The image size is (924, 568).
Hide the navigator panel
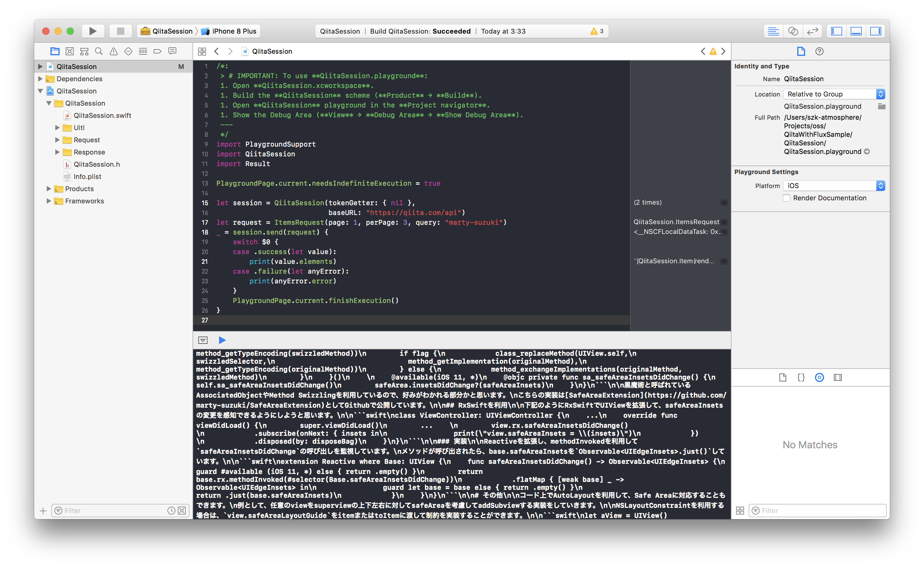click(x=836, y=31)
